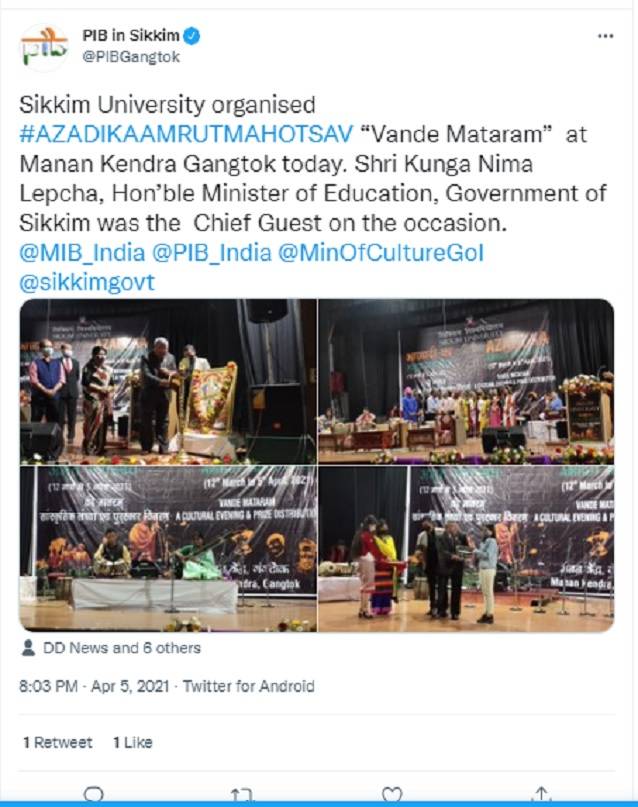Click the tagged people person icon
638x807 pixels.
[29, 647]
